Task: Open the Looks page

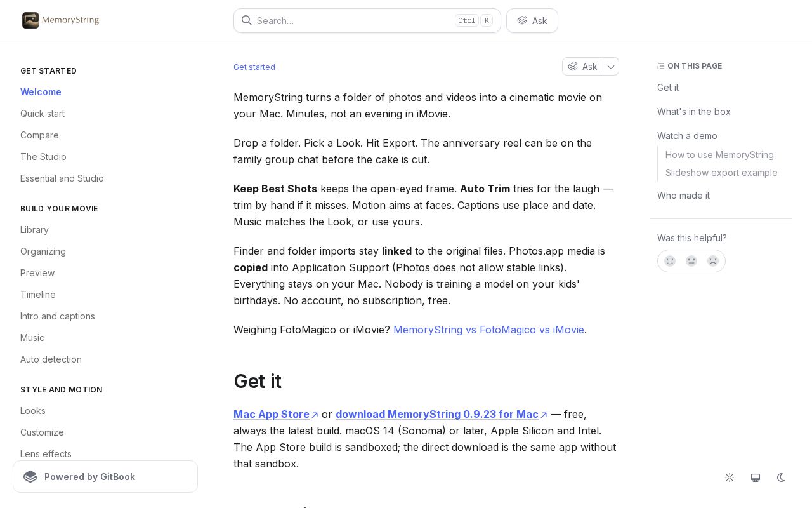Action: pos(33,411)
